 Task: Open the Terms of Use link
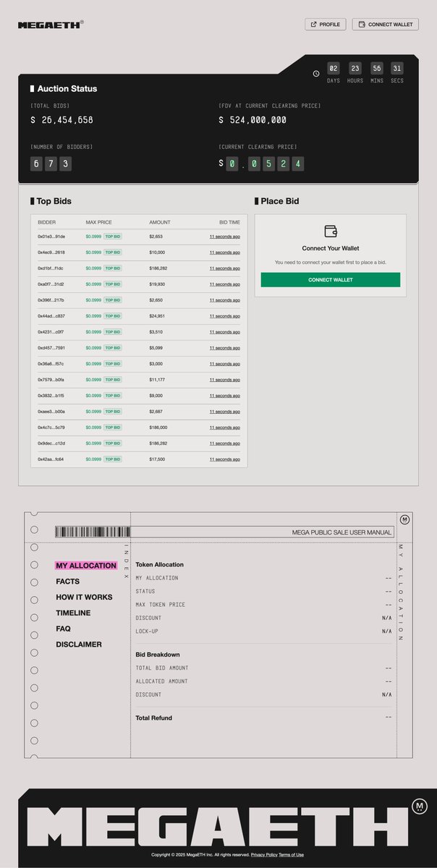pos(291,855)
